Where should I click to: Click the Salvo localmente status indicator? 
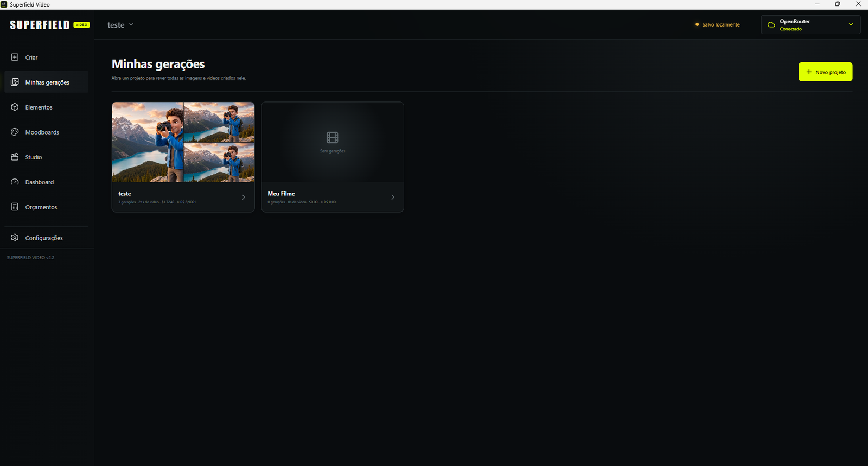coord(717,25)
